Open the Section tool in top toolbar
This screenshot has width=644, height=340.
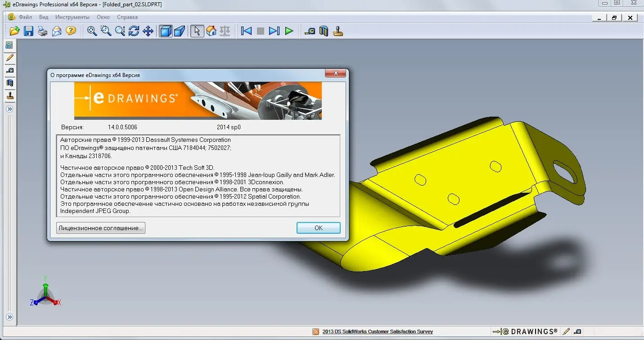click(324, 31)
